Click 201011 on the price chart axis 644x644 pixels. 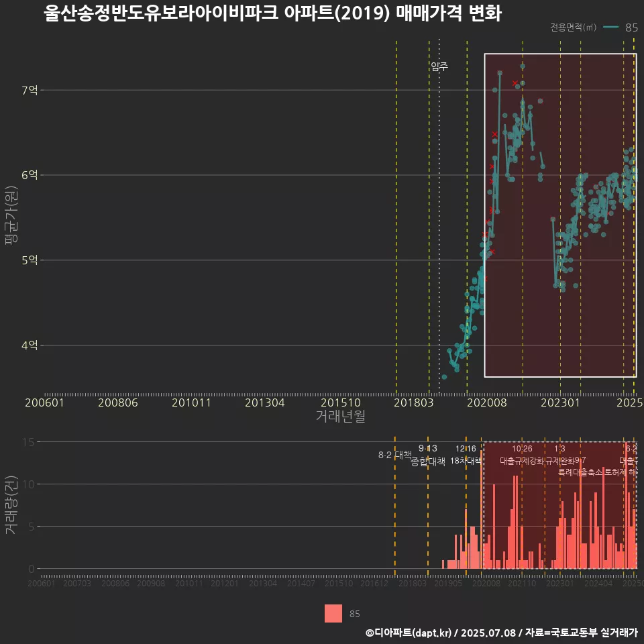point(191,402)
